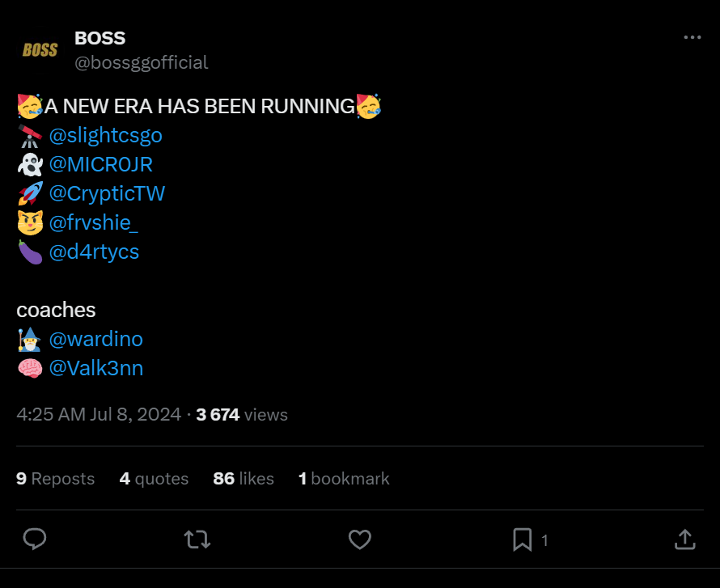Open @slightcsgo's profile
The image size is (720, 588).
(107, 135)
